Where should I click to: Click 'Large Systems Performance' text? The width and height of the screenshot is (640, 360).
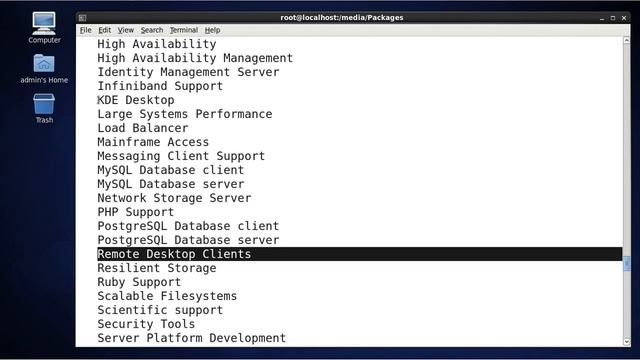184,114
